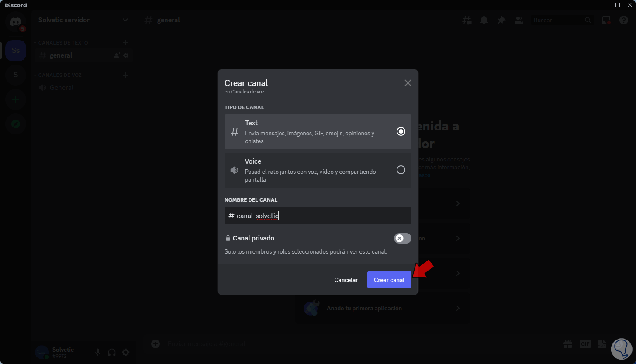The image size is (636, 364).
Task: Click the 'Solvetic #9972' username text
Action: [63, 352]
